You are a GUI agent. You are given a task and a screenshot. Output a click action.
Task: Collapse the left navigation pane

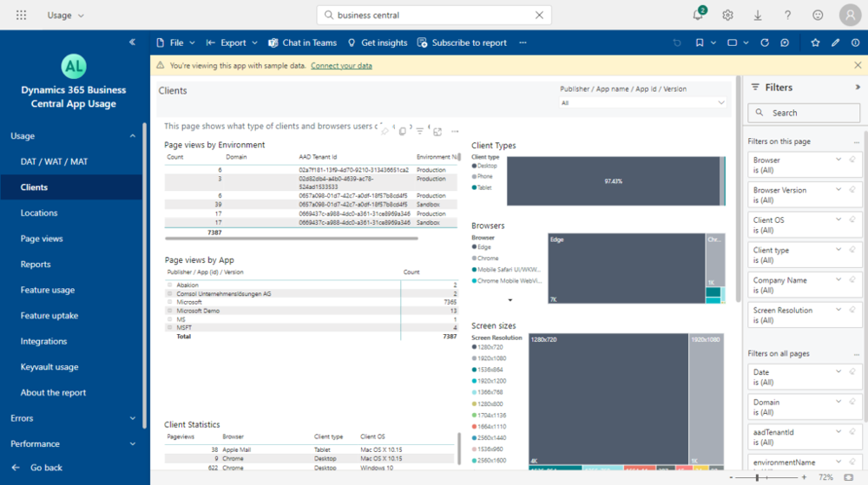(132, 42)
